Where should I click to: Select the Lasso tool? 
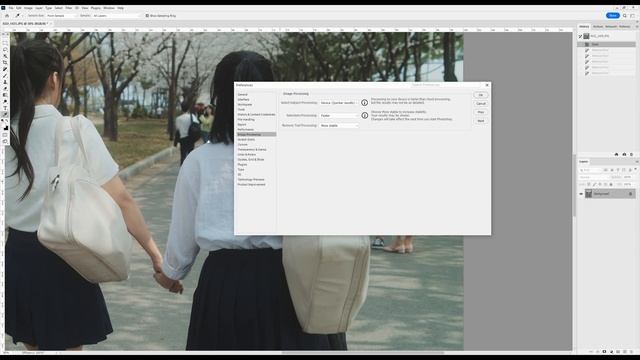coord(5,49)
